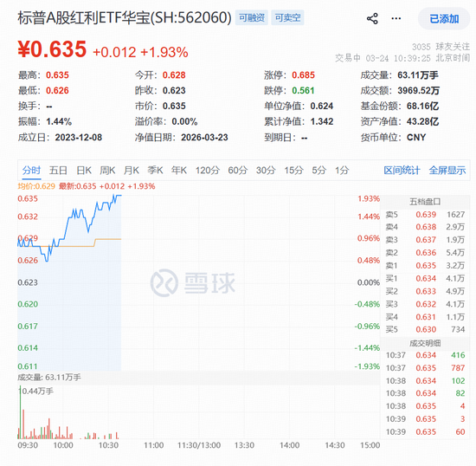
Task: Click the 涨停 price 0.685
Action: pos(303,75)
